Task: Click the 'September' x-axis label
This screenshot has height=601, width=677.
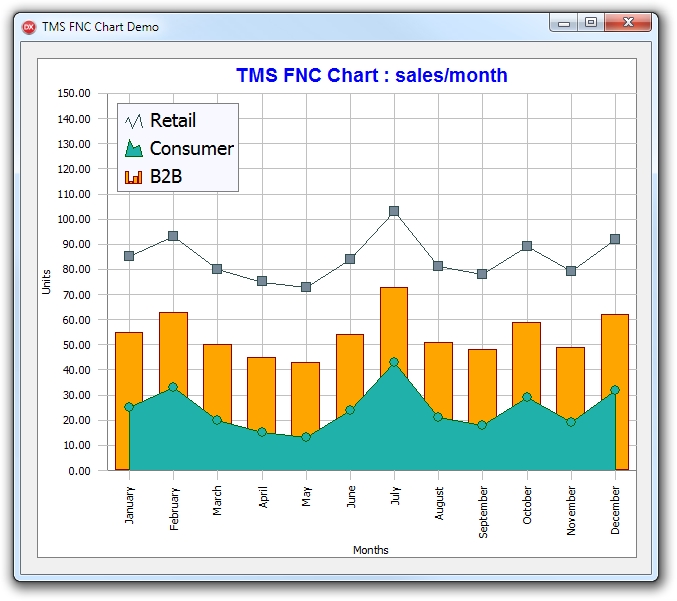Action: [x=483, y=512]
